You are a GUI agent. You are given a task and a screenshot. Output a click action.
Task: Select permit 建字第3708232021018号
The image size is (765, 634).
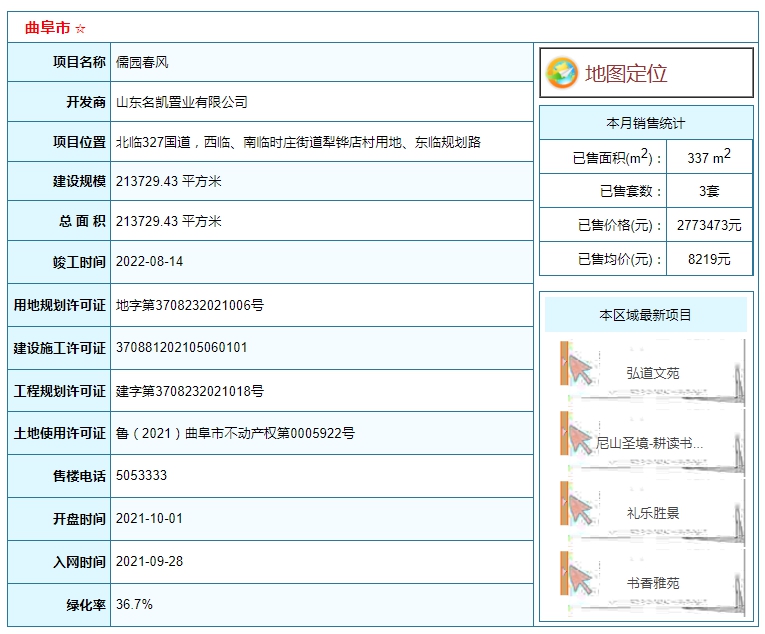click(x=190, y=391)
